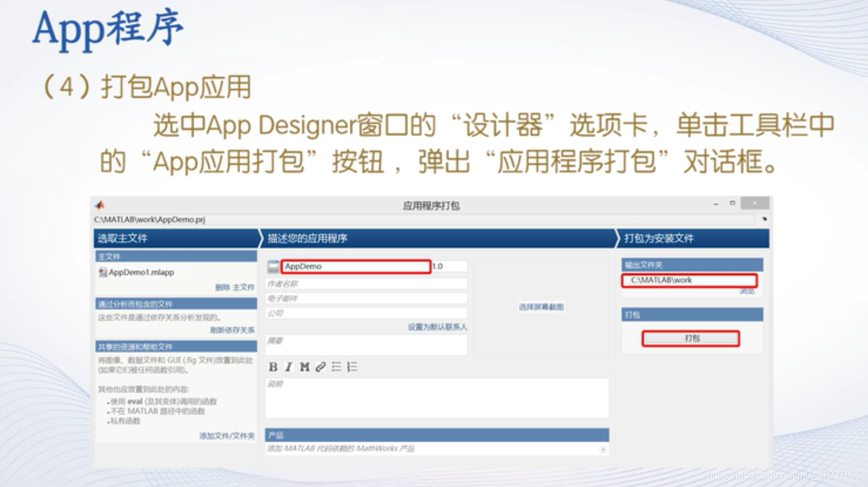Click the 公司 input field
Screen dimensions: 868x487
(366, 313)
